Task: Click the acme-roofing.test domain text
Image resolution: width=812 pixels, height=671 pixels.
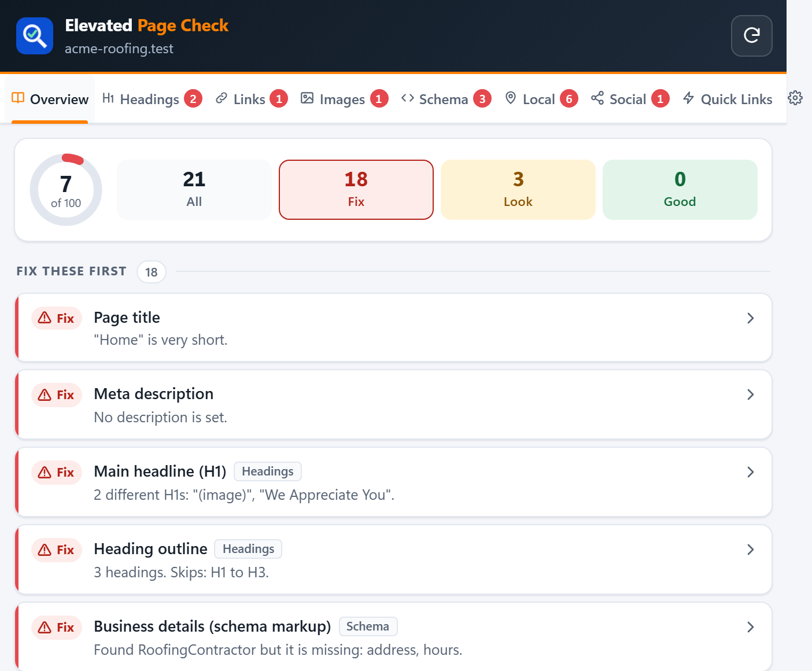Action: (119, 49)
